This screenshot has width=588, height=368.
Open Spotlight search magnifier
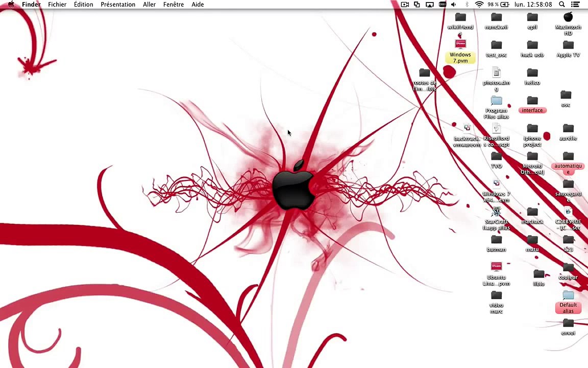[x=562, y=5]
